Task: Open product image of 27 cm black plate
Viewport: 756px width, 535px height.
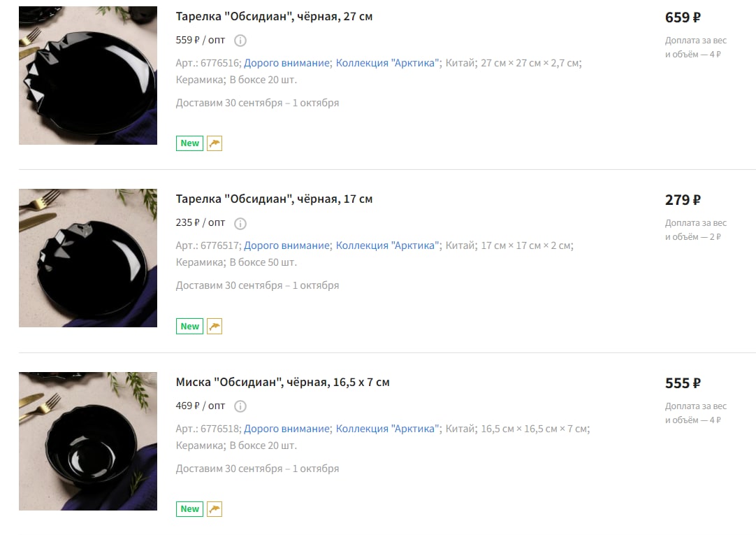Action: [88, 76]
